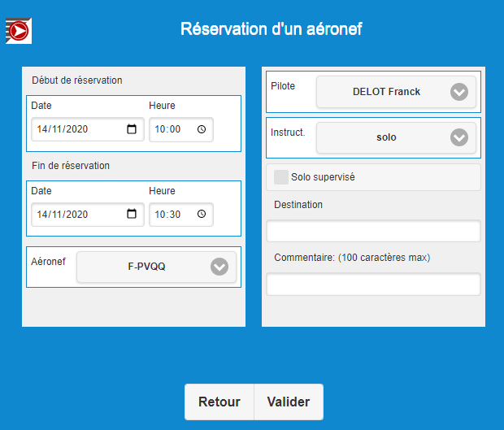Click the Aéronef dropdown chevron icon
This screenshot has width=504, height=430.
[219, 267]
